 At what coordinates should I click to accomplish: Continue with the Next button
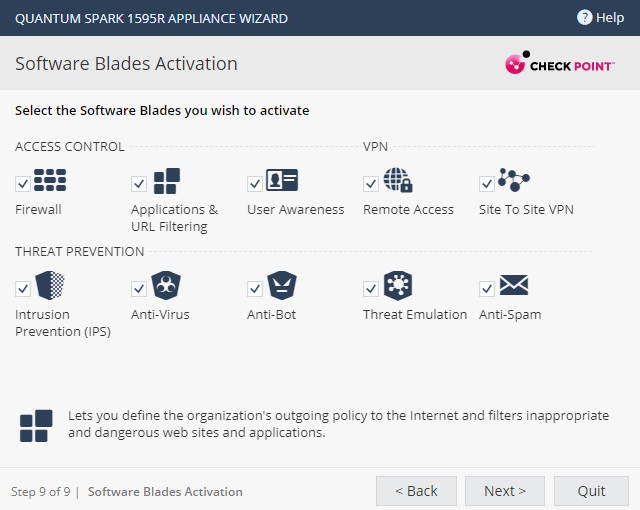point(505,491)
